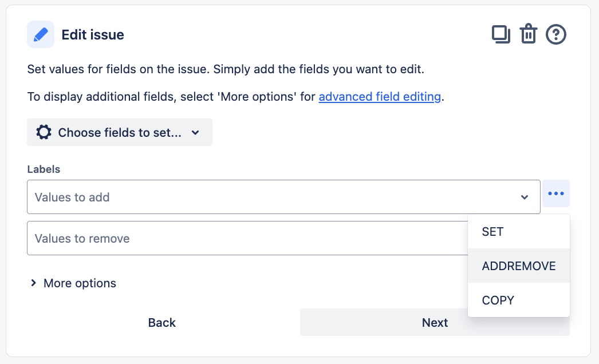Image resolution: width=599 pixels, height=364 pixels.
Task: Expand the More options section
Action: tap(80, 283)
